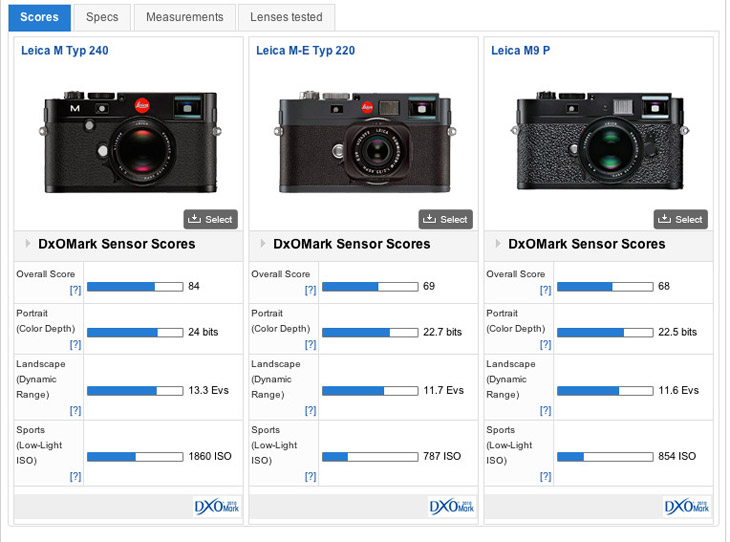This screenshot has width=730, height=542.
Task: Click the 22.5 bits color depth bar
Action: click(605, 332)
